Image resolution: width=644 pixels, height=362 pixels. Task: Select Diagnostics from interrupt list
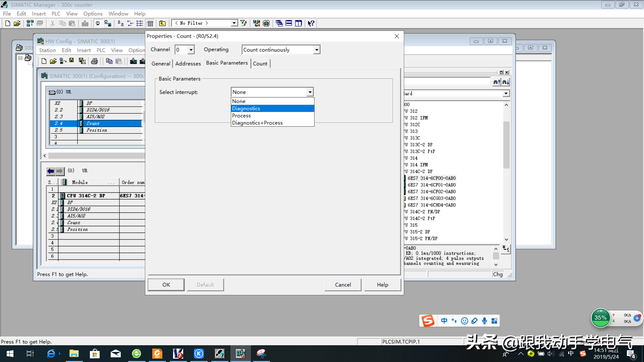246,108
